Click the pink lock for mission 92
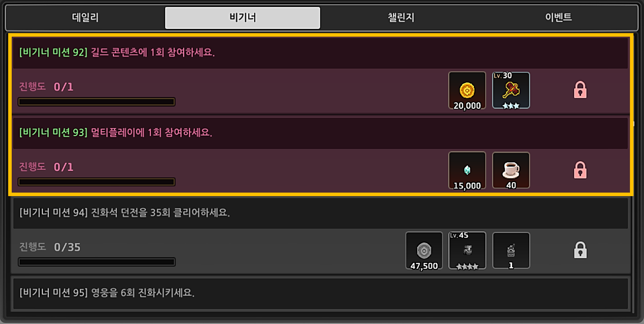Image resolution: width=644 pixels, height=324 pixels. [580, 90]
